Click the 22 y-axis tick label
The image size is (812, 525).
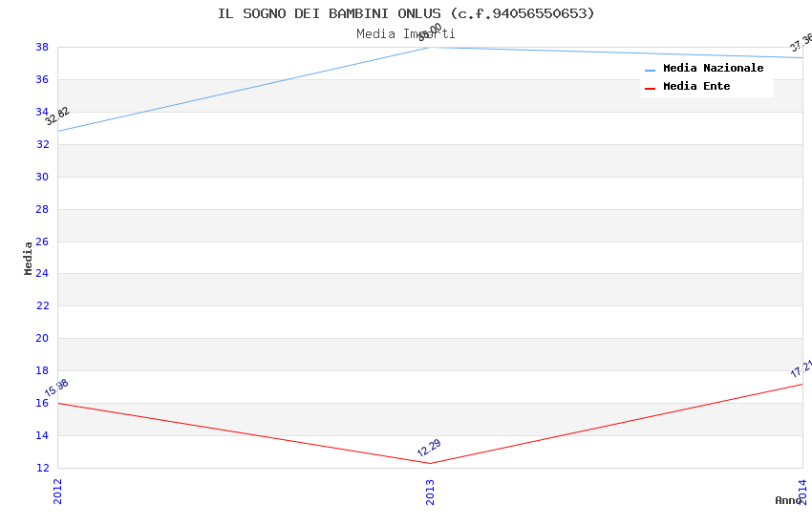tap(42, 305)
